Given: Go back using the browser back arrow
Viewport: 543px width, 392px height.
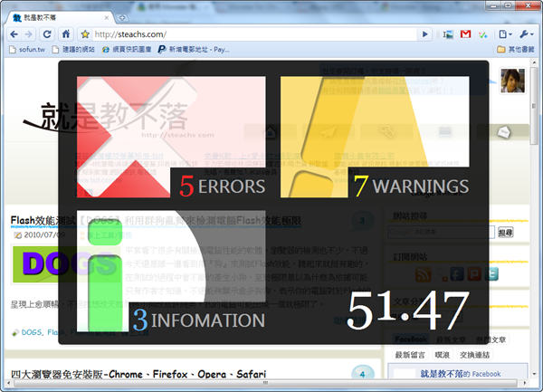Looking at the screenshot, I should (14, 34).
